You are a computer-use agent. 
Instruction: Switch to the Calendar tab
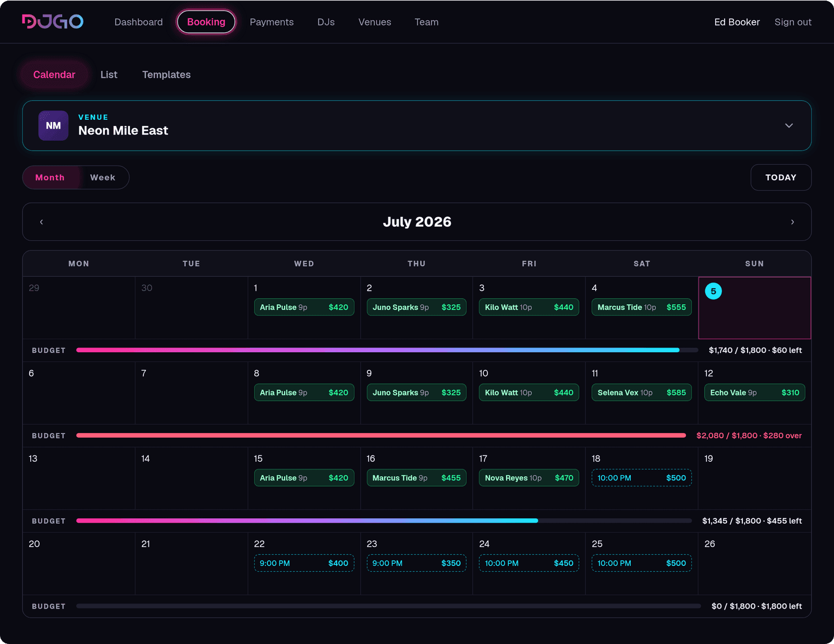[54, 75]
